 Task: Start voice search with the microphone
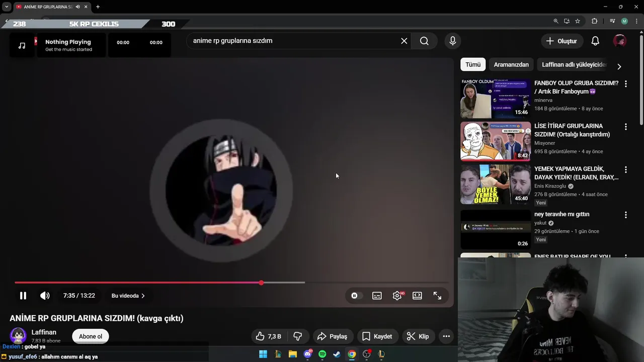point(453,41)
